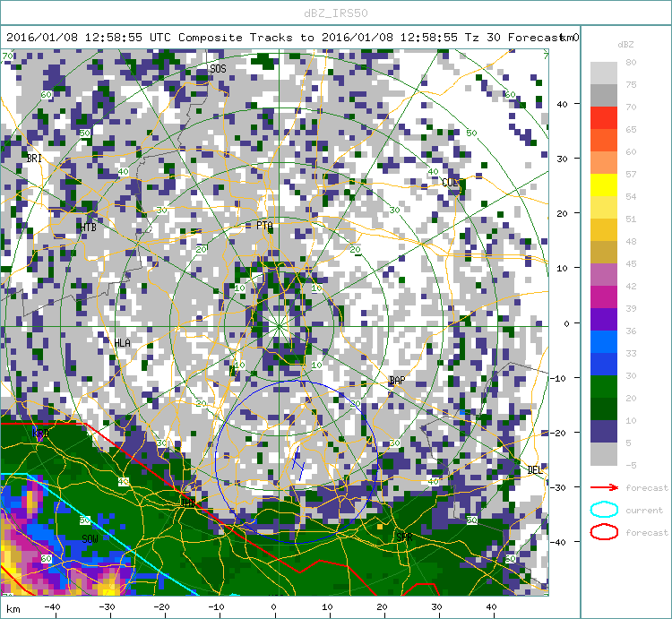The image size is (672, 619).
Task: Click the 80 value in the dBZ scale
Action: click(631, 62)
